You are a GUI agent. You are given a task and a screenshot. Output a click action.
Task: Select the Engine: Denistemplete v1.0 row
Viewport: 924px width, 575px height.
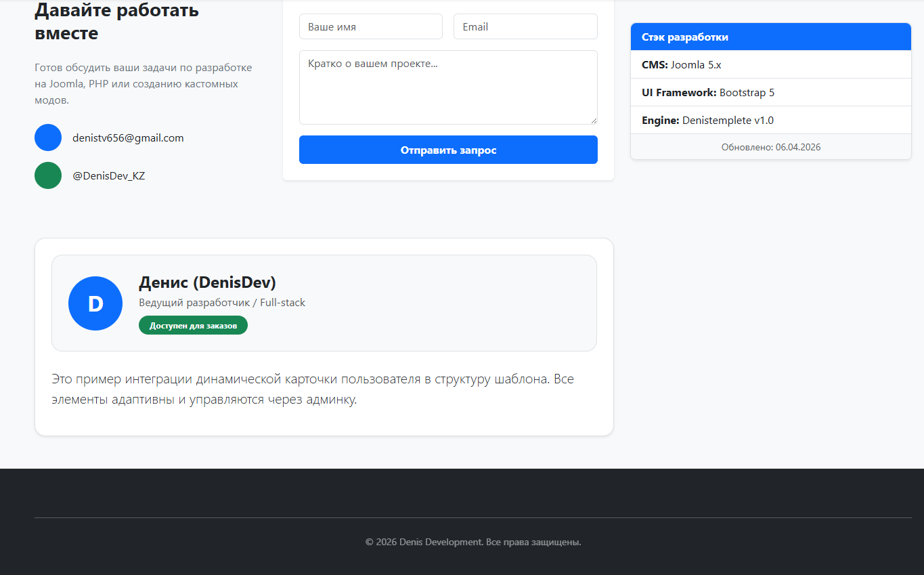[x=771, y=121]
